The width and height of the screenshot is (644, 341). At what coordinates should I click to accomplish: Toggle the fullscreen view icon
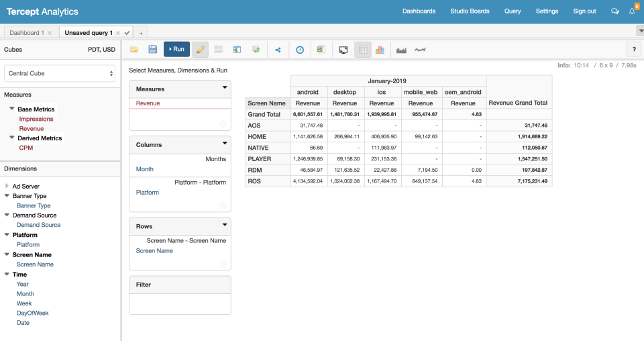343,50
